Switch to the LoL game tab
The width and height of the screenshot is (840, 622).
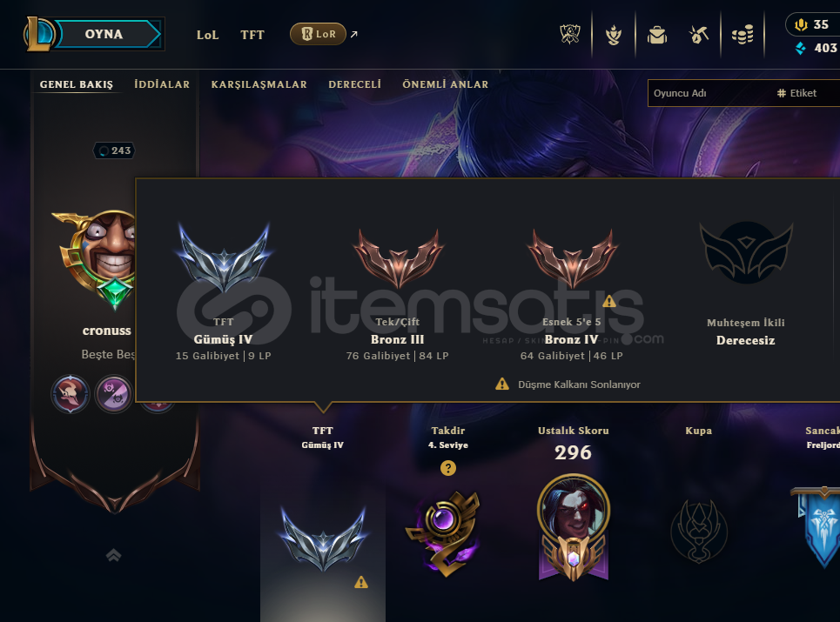(x=207, y=35)
